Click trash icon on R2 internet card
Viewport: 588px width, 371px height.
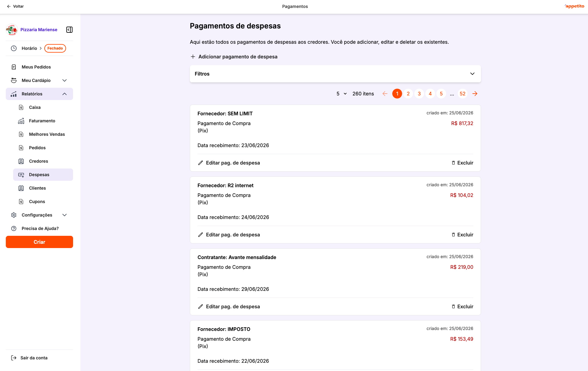click(x=453, y=235)
